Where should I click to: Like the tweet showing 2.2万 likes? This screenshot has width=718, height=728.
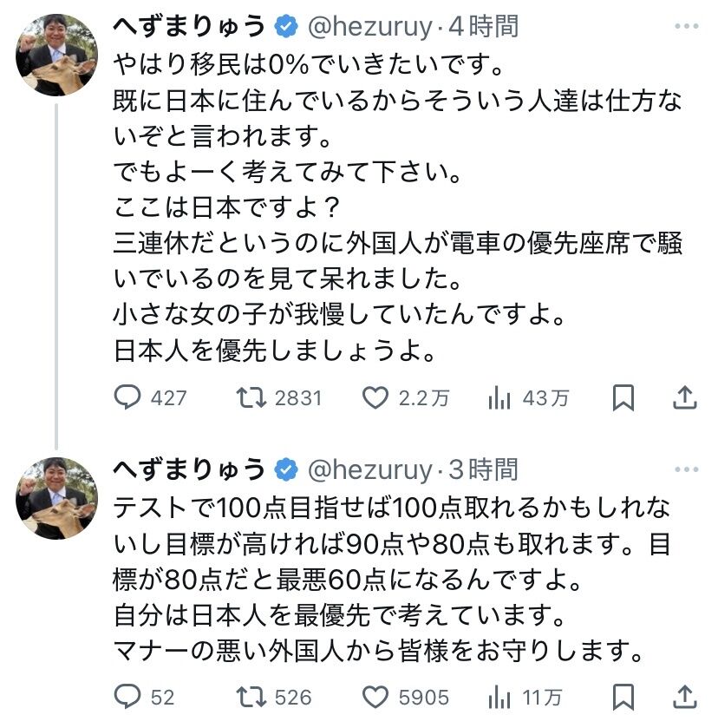click(x=375, y=398)
